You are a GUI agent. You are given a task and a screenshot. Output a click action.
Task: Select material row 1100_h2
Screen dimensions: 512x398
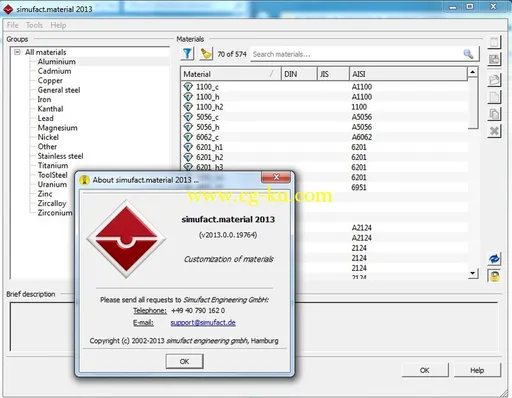tap(324, 107)
